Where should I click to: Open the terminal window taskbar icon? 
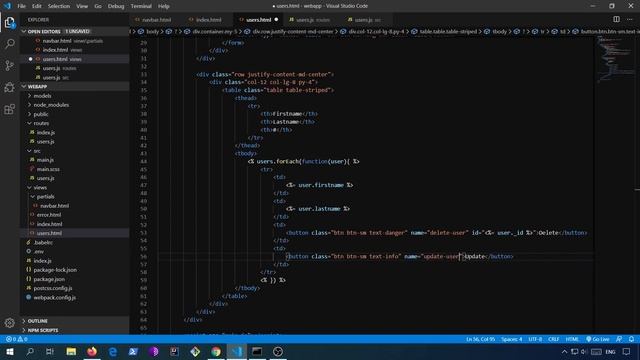pyautogui.click(x=257, y=351)
